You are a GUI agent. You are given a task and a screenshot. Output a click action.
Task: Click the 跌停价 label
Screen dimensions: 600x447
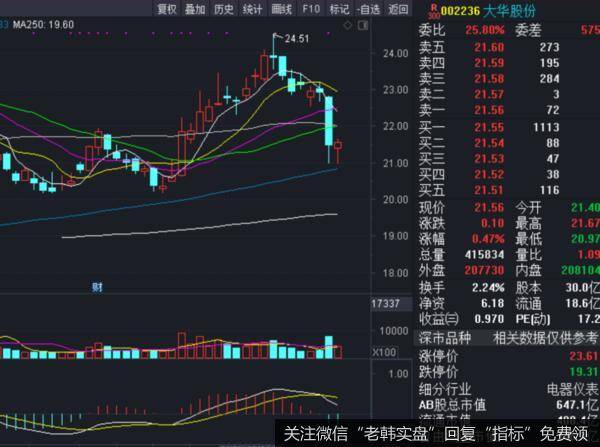click(438, 372)
